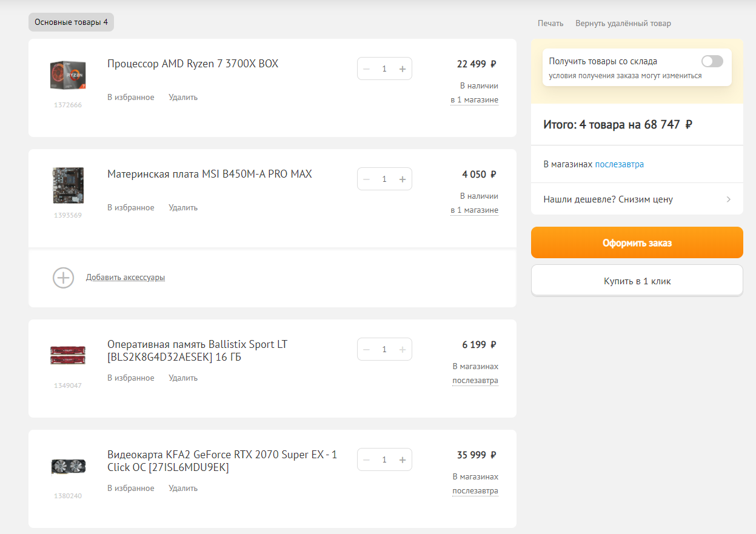
Task: Click the 'Купить в 1 клик' button
Action: click(x=637, y=281)
